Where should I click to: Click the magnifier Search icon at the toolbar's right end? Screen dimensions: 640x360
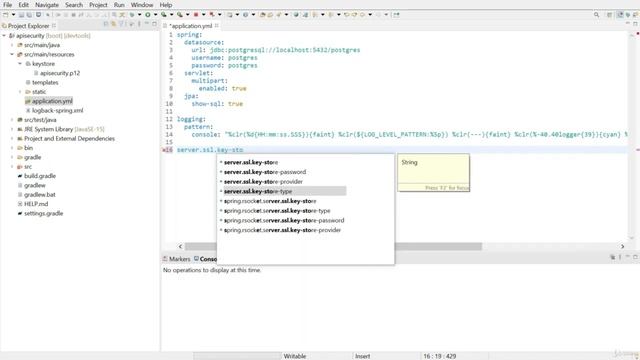coord(596,15)
